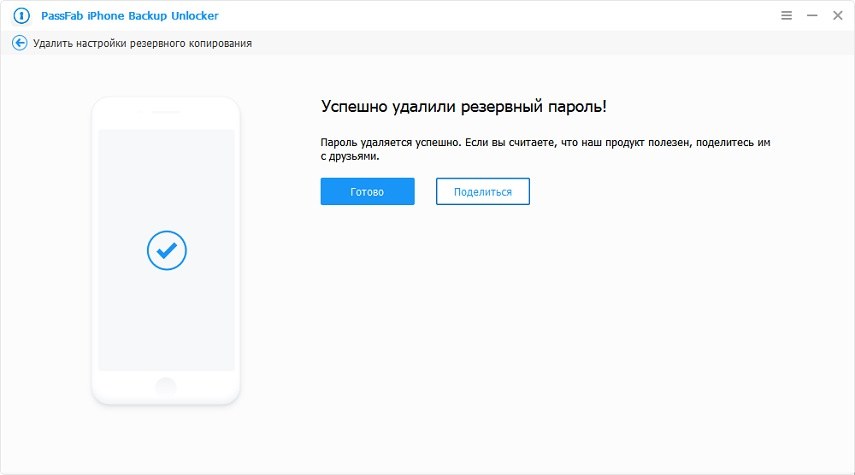Click the PassFab logo icon
The width and height of the screenshot is (855, 475).
point(21,16)
